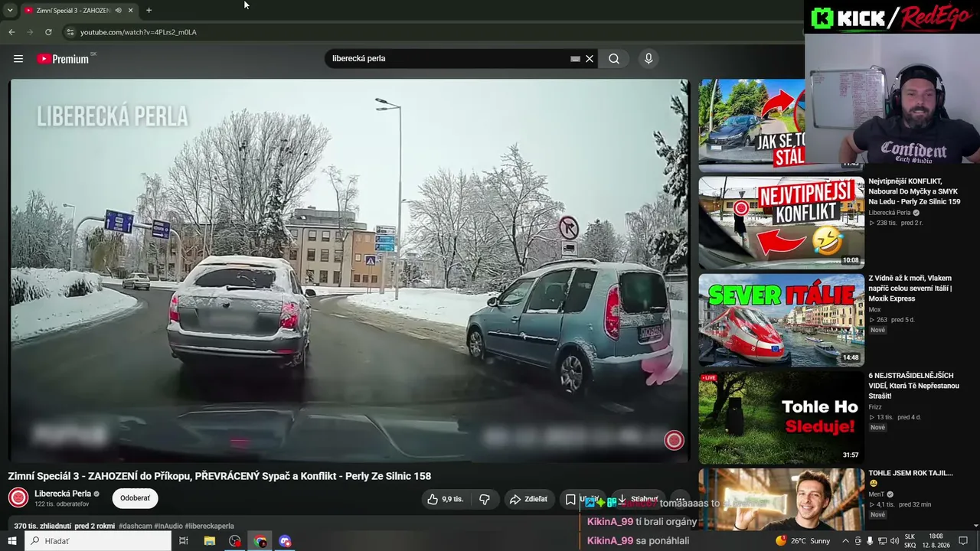
Task: Open '6 NEJSTRAŠIDELNĚJŠÍCH VIDEÍ' video title
Action: click(913, 386)
